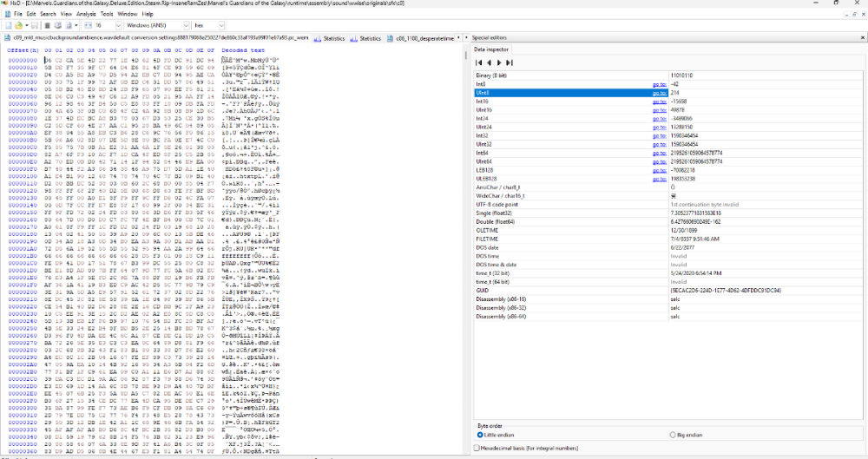Go to next byte in Data inspector

click(499, 62)
